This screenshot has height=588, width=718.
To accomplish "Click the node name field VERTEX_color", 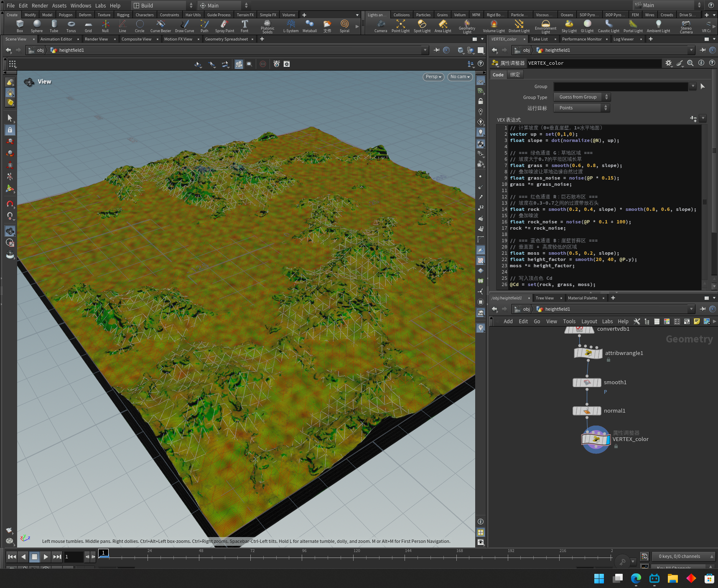I will 593,63.
